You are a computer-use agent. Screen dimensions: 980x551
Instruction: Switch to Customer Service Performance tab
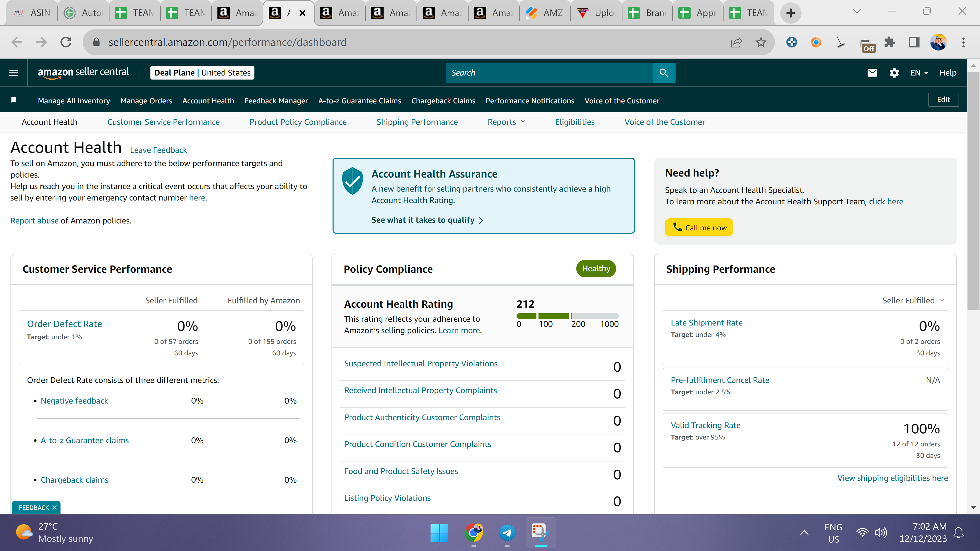[163, 122]
